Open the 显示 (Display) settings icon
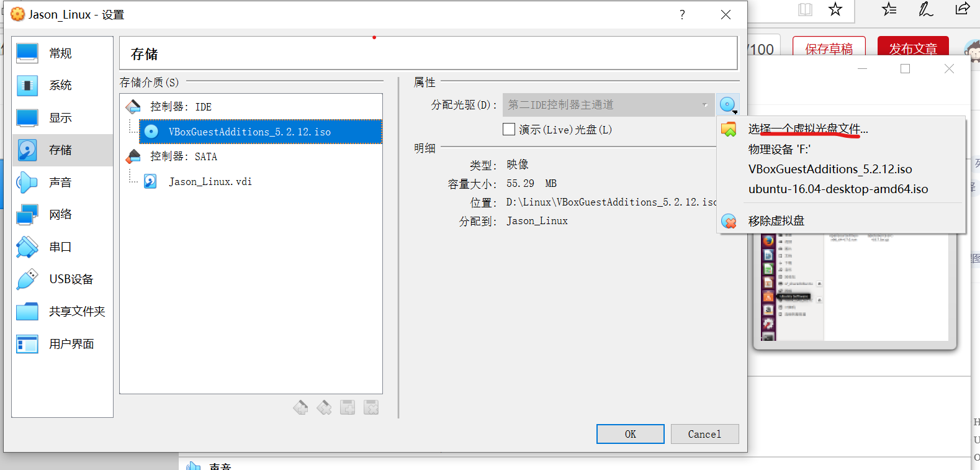Viewport: 980px width, 470px height. click(x=27, y=118)
